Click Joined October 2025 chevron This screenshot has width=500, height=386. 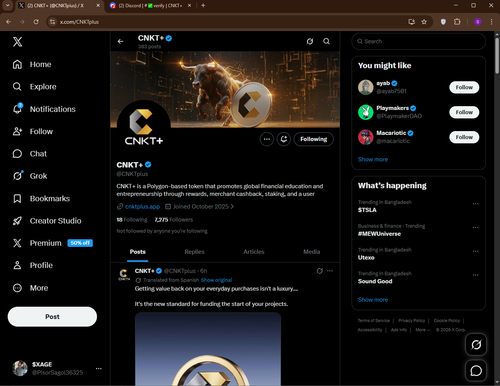click(x=232, y=207)
